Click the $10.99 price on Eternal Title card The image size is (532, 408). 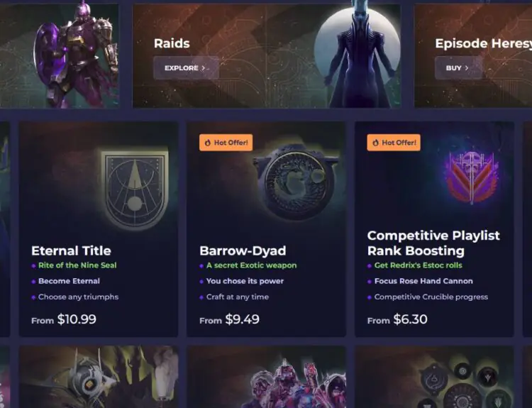coord(77,319)
